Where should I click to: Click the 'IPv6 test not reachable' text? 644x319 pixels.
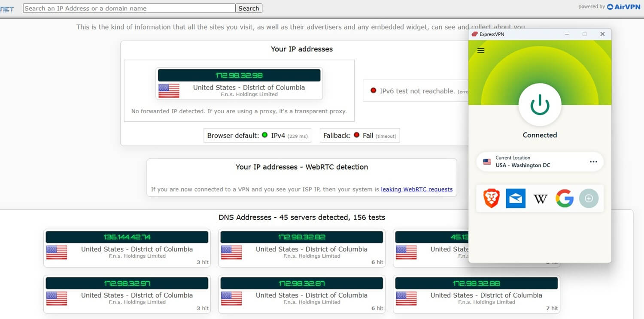point(417,91)
